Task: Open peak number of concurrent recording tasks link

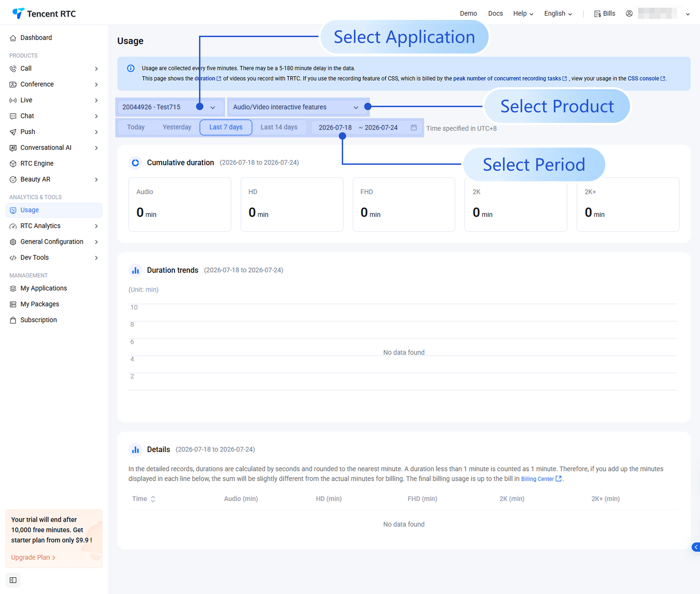Action: coord(510,78)
